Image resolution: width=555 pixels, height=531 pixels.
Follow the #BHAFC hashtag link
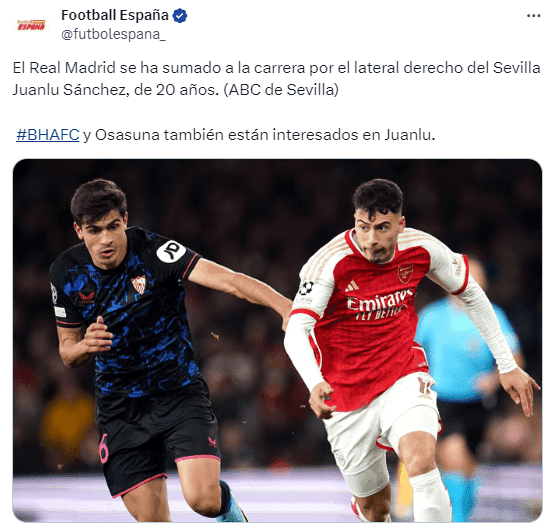[x=47, y=135]
